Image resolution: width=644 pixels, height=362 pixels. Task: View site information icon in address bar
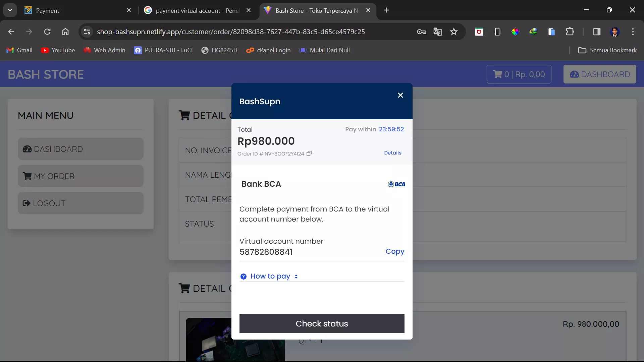[87, 32]
